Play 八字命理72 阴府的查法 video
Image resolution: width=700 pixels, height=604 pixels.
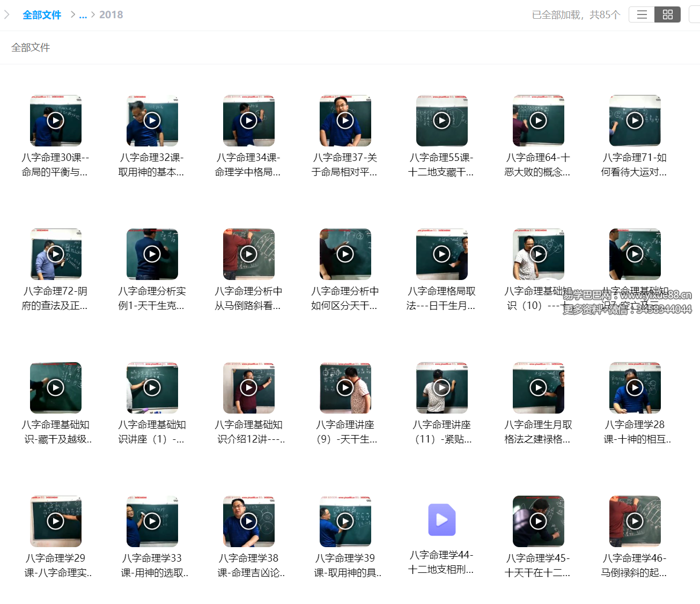point(56,254)
